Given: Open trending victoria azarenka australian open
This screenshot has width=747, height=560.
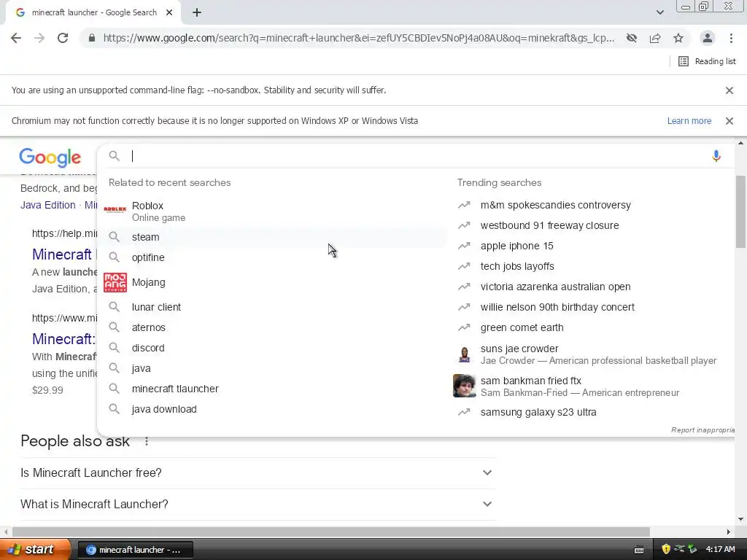Looking at the screenshot, I should click(555, 287).
